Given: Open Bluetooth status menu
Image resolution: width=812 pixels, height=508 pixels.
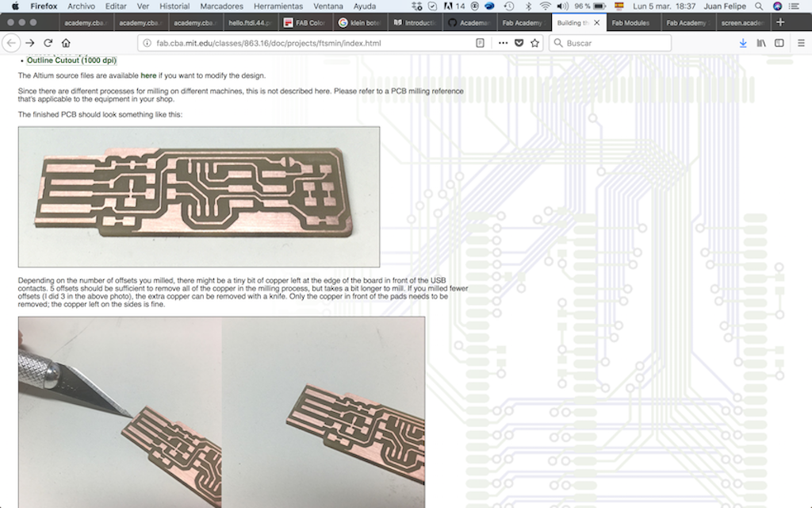Looking at the screenshot, I should click(528, 6).
